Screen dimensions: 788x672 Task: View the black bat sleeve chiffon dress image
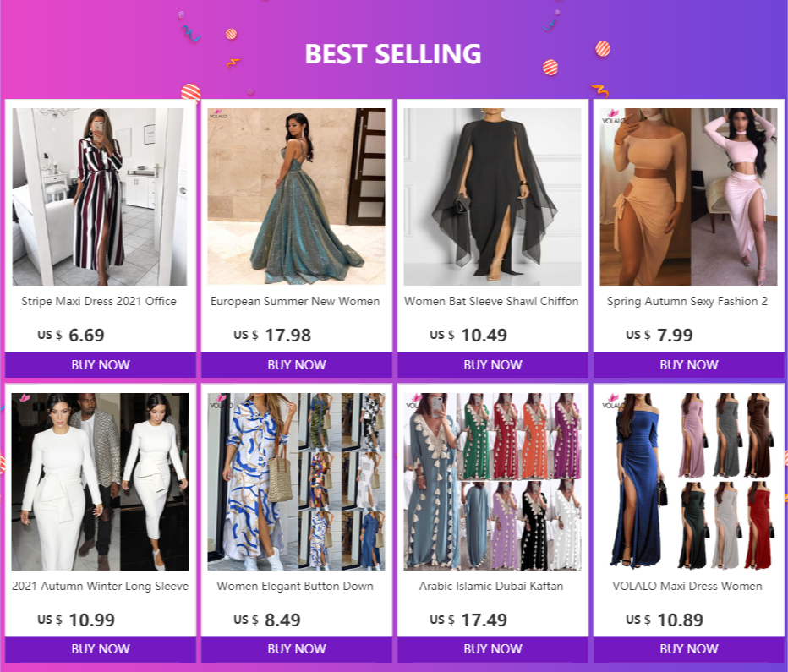pyautogui.click(x=492, y=197)
